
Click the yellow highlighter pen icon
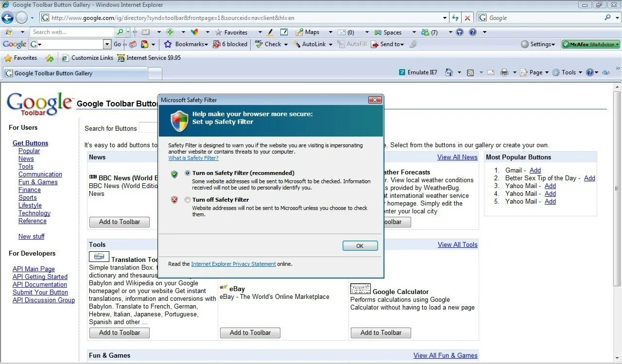pyautogui.click(x=270, y=32)
